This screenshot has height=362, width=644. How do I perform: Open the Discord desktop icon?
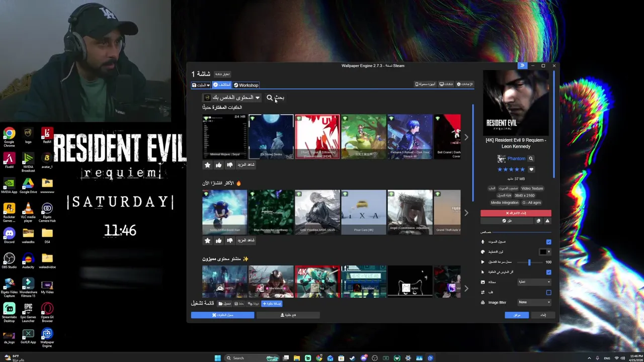[x=9, y=236]
